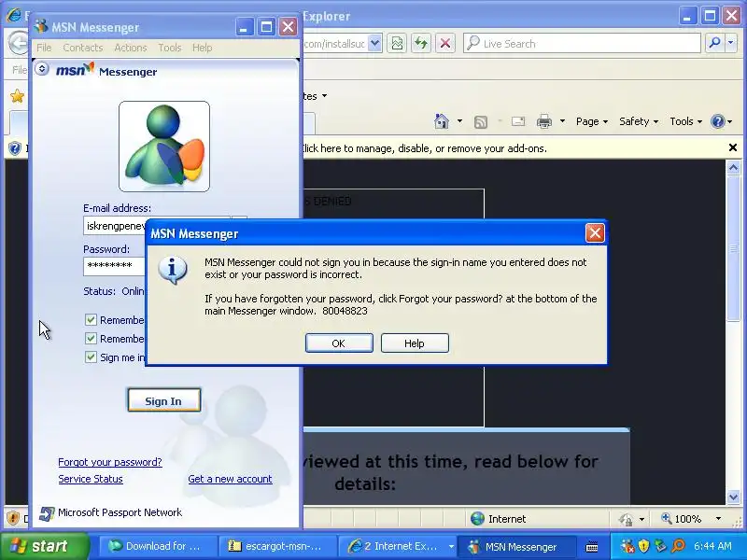The width and height of the screenshot is (747, 560).
Task: Click the round arrow button beside msn logo
Action: pyautogui.click(x=42, y=69)
